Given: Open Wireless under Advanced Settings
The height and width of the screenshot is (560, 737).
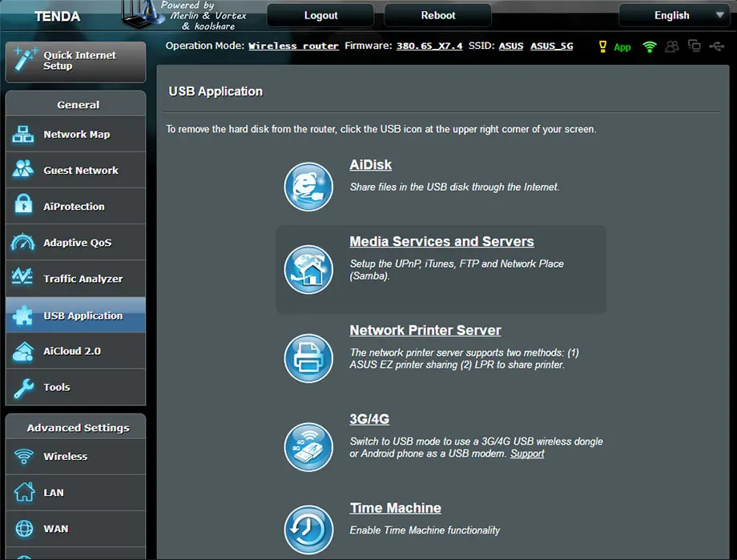Looking at the screenshot, I should pyautogui.click(x=66, y=457).
